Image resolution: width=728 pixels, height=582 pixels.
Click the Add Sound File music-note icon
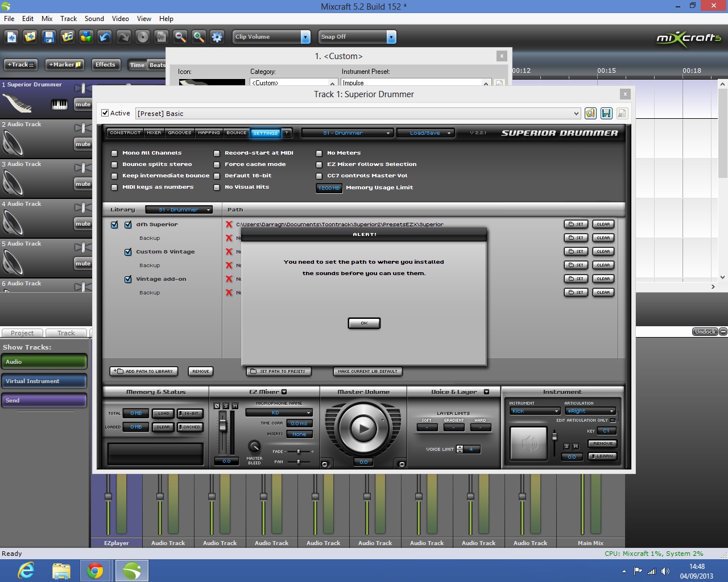(68, 37)
